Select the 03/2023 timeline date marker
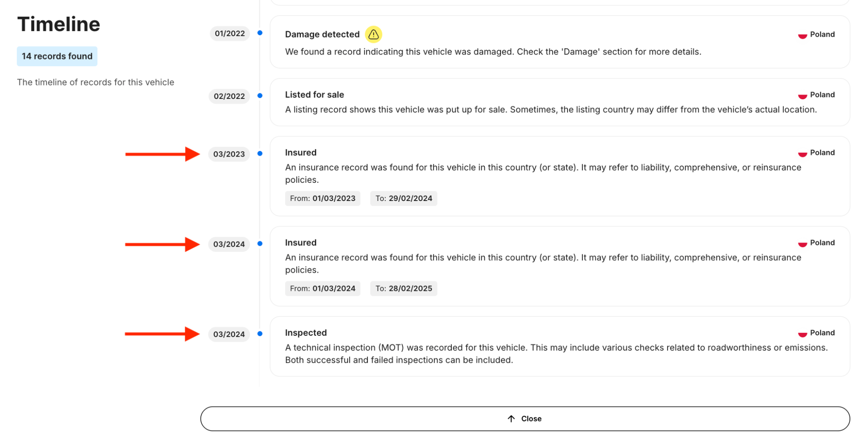 [x=229, y=154]
